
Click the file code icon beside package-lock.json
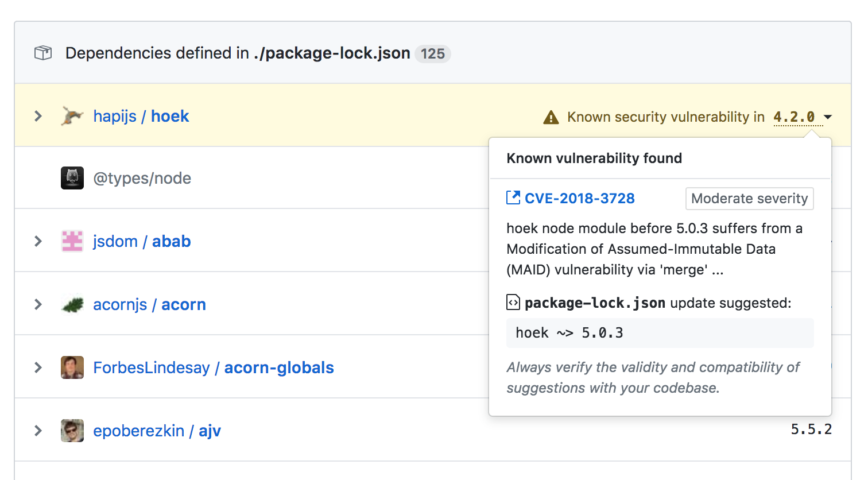(x=513, y=302)
